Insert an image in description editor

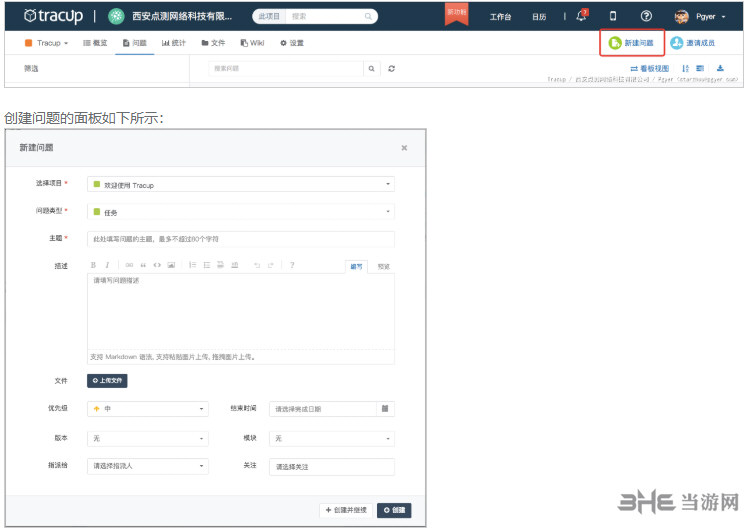click(171, 265)
